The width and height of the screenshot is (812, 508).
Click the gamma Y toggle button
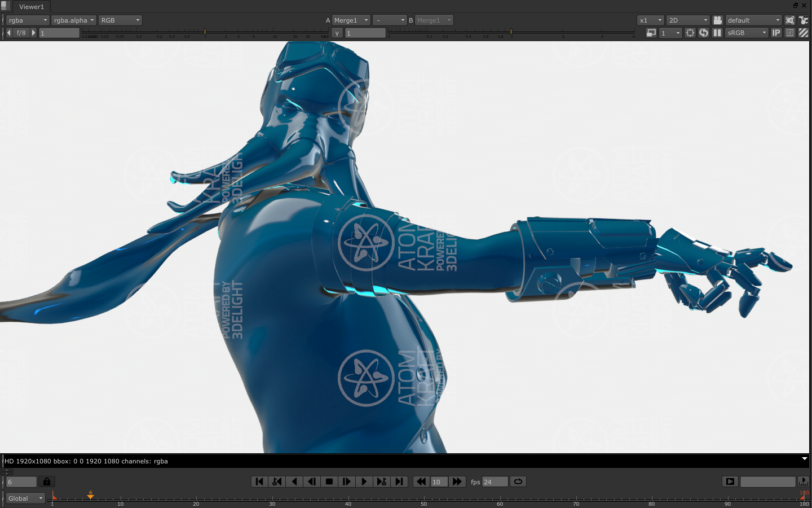(337, 33)
